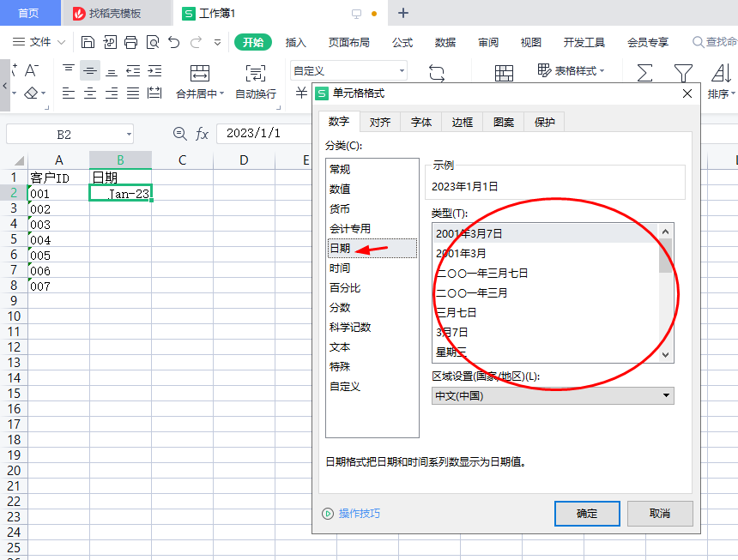Click the formula bar containing 2023/1/1
738x560 pixels.
pos(264,134)
